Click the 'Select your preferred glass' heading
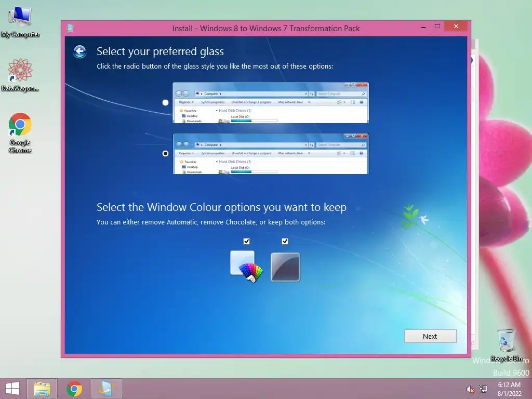 (x=160, y=51)
